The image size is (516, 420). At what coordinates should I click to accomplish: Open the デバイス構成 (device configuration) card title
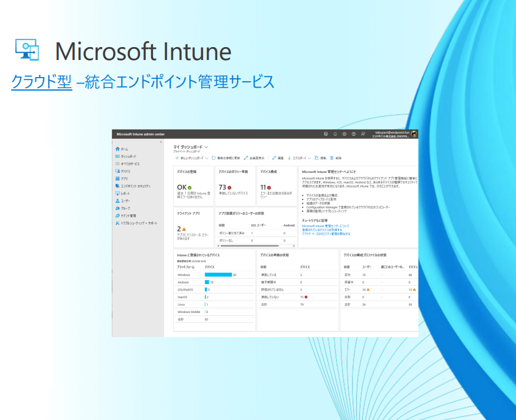pos(268,172)
